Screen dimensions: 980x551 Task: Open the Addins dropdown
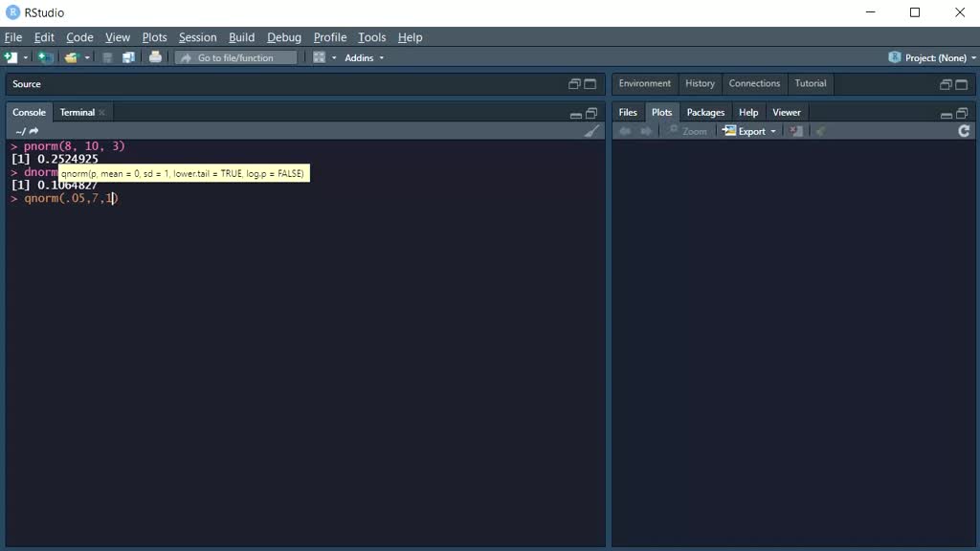(x=365, y=57)
